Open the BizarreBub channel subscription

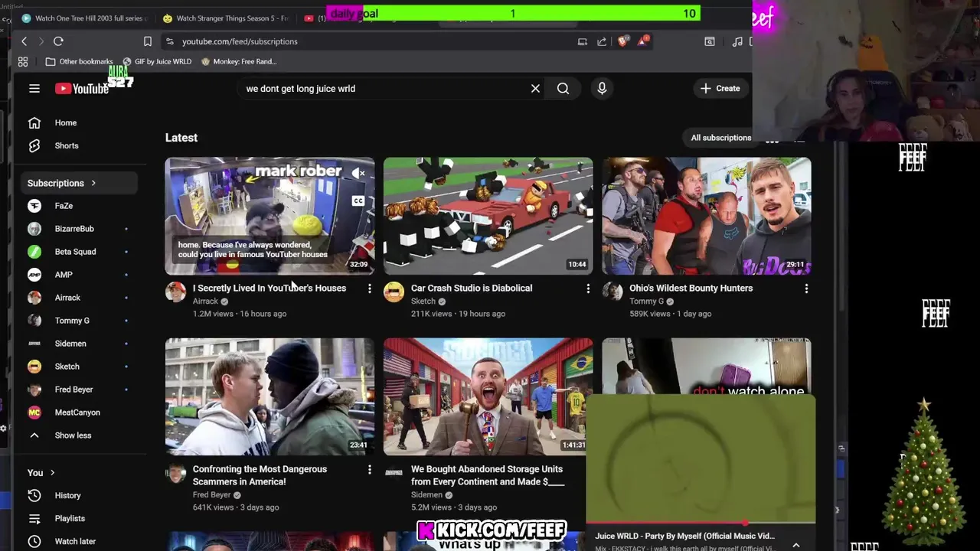click(80, 229)
